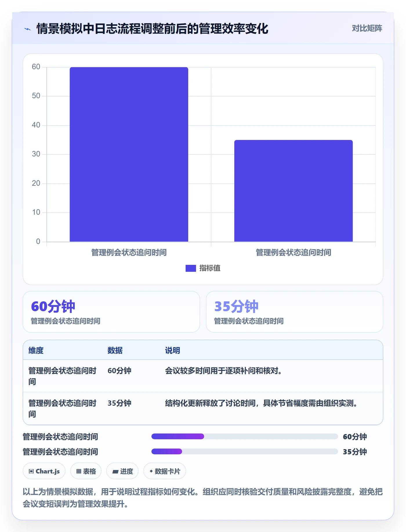Click the grid icon in 表格 chip

pyautogui.click(x=79, y=471)
